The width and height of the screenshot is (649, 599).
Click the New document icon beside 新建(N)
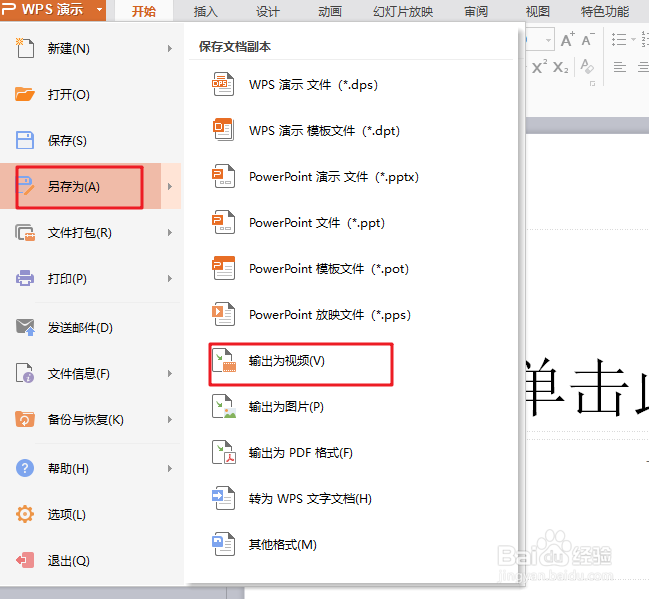(25, 48)
